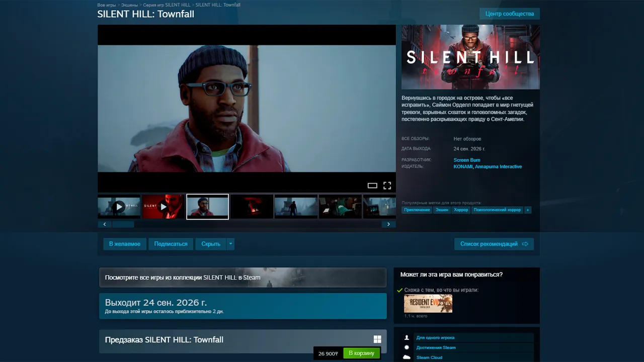Click the Нет обзоров review status text
Image resolution: width=644 pixels, height=362 pixels.
(467, 139)
